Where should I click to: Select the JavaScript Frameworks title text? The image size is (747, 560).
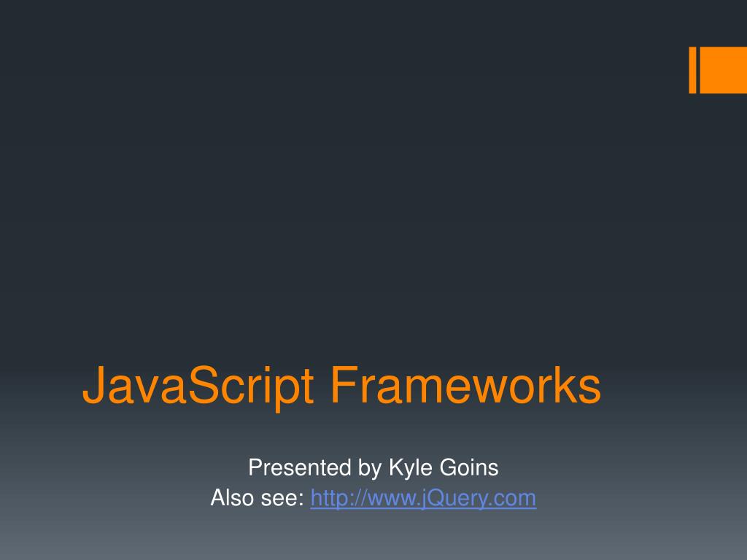(x=343, y=387)
